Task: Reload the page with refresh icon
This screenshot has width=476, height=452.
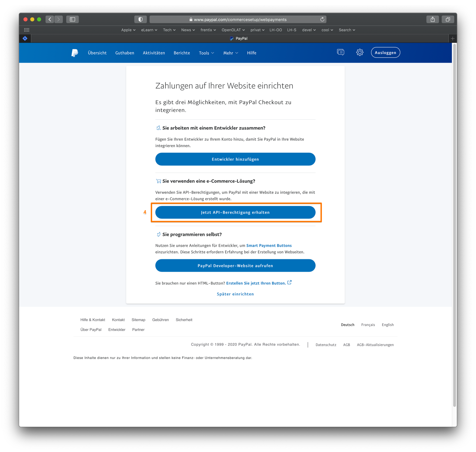Action: 322,19
